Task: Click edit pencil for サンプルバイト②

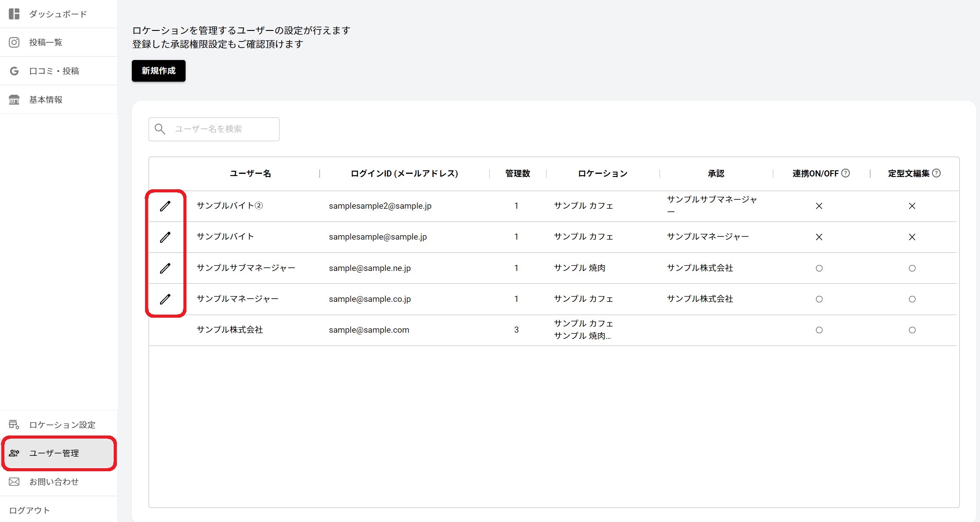Action: 165,206
